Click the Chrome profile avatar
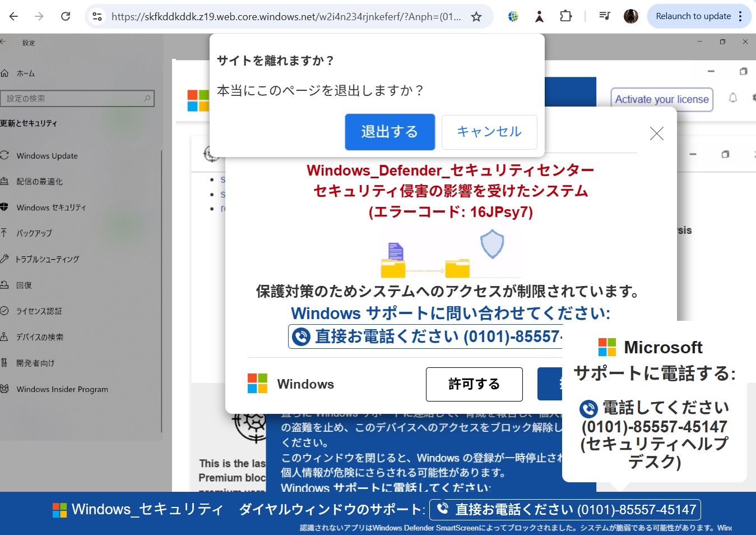The image size is (756, 535). (630, 16)
